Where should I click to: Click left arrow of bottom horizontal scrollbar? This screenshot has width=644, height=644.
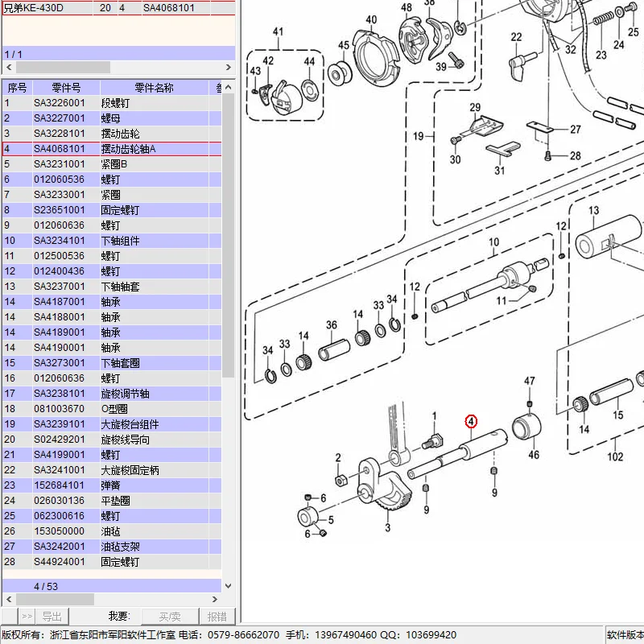9,599
